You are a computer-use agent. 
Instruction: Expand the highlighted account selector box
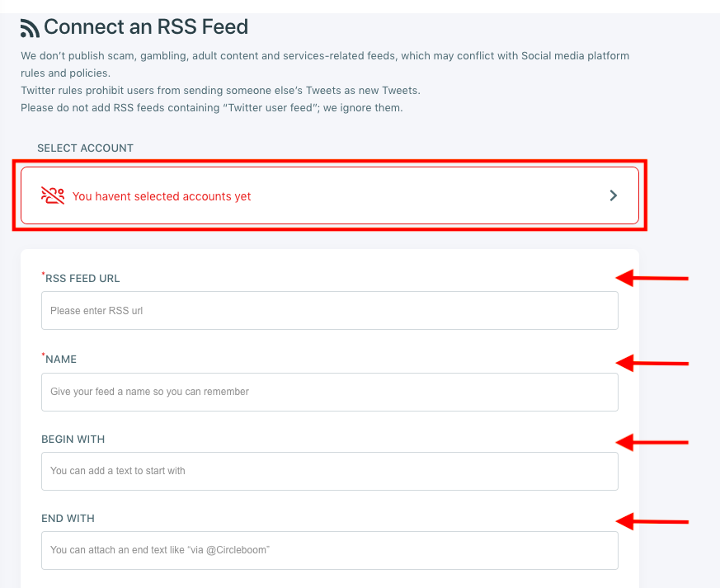[330, 195]
